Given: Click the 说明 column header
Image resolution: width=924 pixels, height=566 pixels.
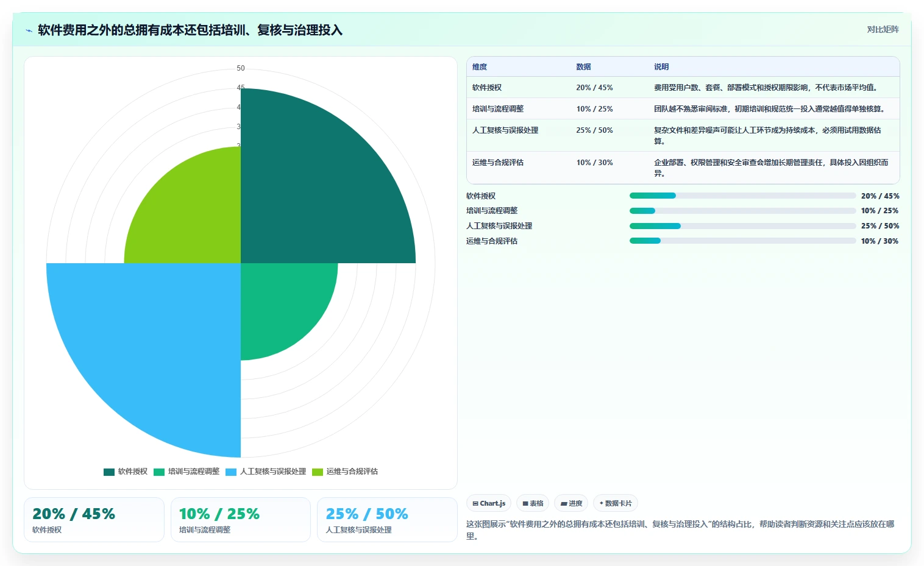Looking at the screenshot, I should pos(661,67).
